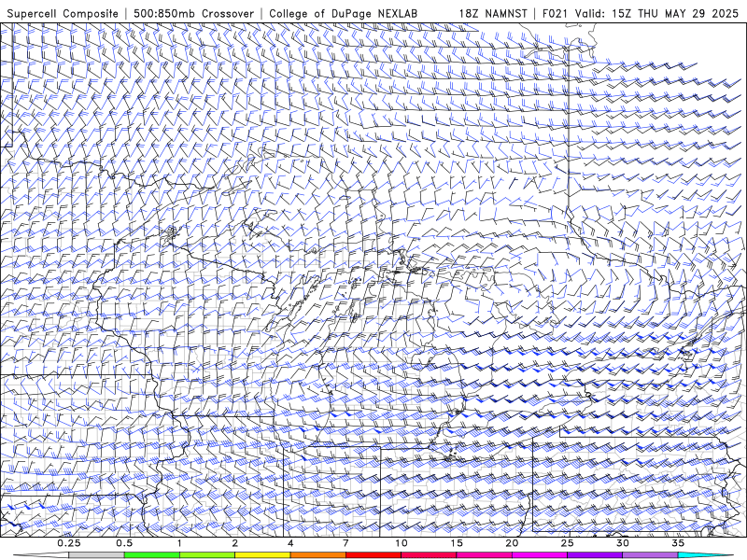
Task: Click the white arrow end of the color bar
Action: click(41, 555)
